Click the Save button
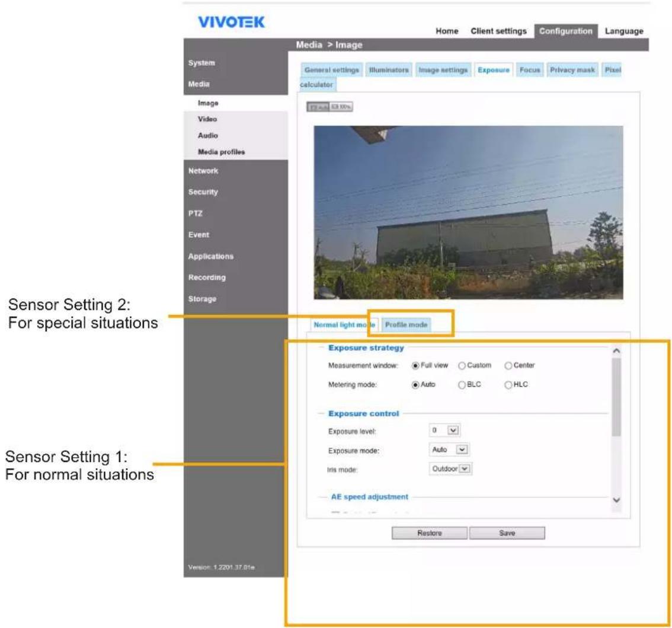Image resolution: width=672 pixels, height=628 pixels. coord(507,533)
